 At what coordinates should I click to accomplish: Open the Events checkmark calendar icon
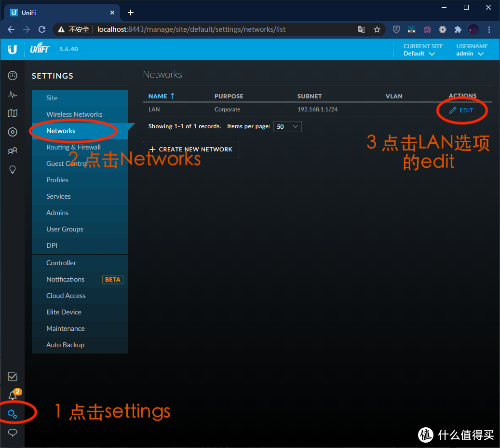13,377
